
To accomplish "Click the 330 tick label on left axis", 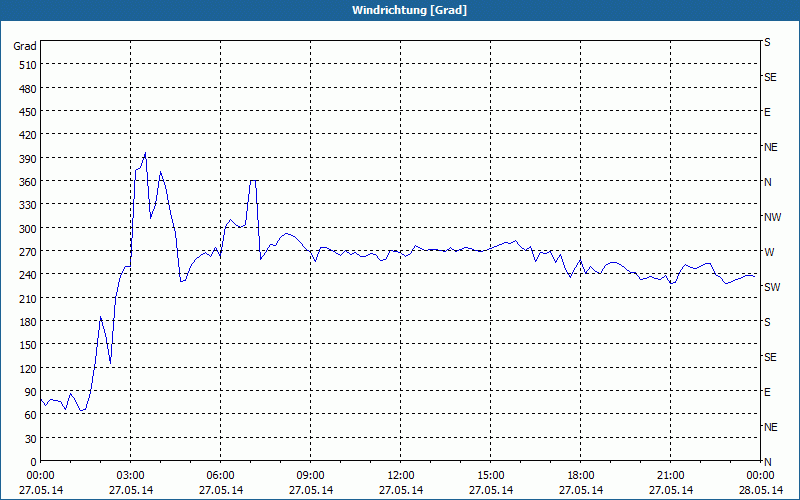I will pos(28,205).
